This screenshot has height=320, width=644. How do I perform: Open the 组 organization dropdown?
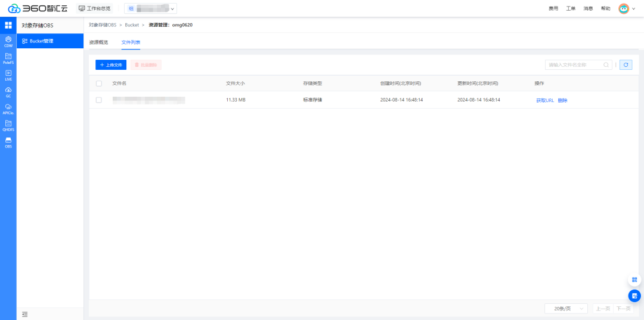click(150, 8)
